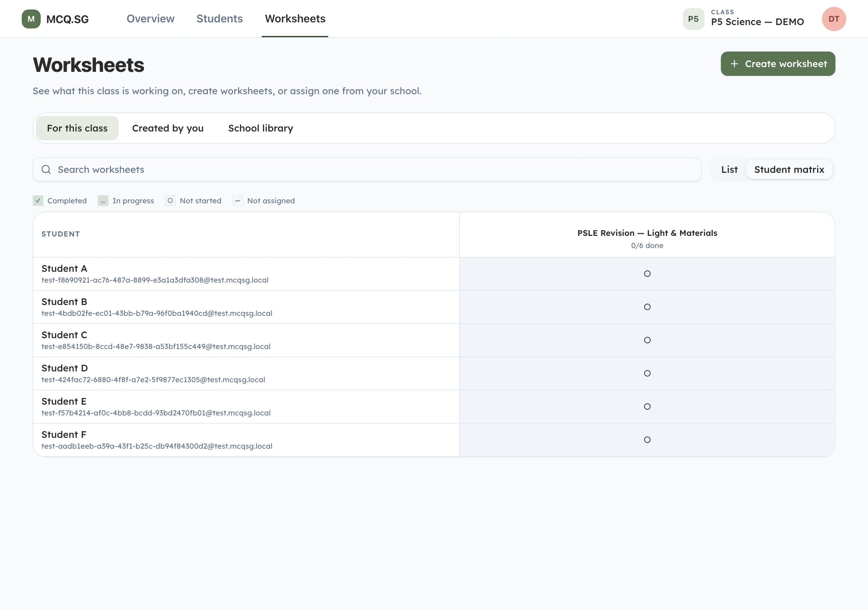Click Student A's not-started circle icon
The height and width of the screenshot is (610, 868).
[647, 273]
